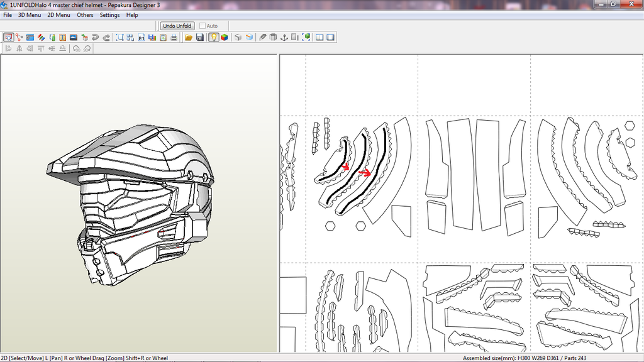Click the rotate 90° clockwise icon

tap(87, 48)
